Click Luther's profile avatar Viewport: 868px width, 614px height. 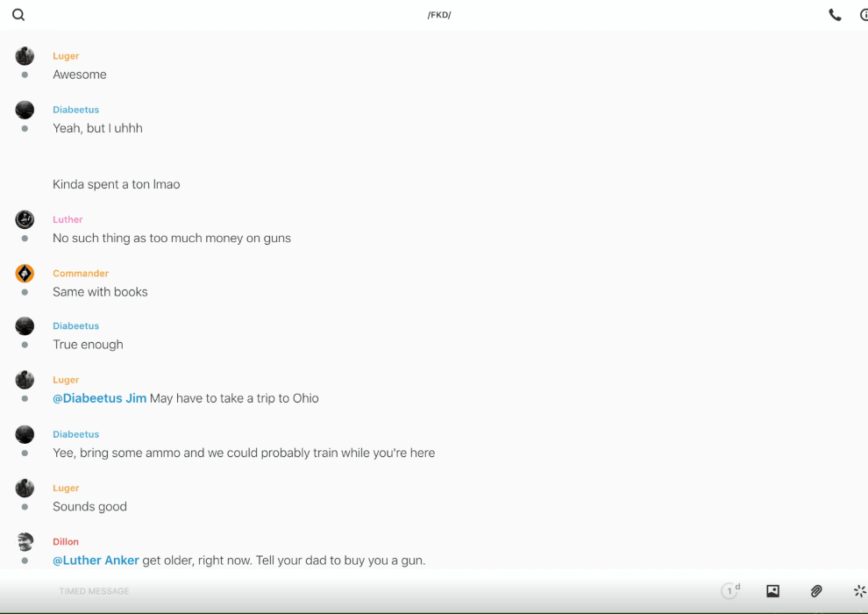pyautogui.click(x=25, y=219)
